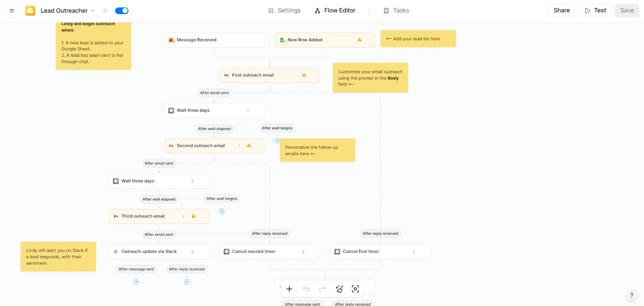Add a step below the lower After wait begins
The width and height of the screenshot is (644, 306).
tap(222, 211)
